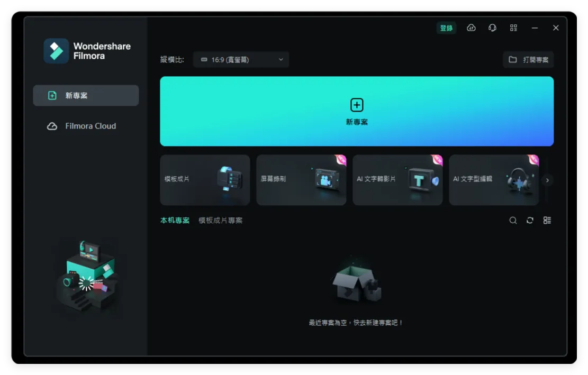Click the apps grid icon near top right
588x375 pixels.
[513, 28]
